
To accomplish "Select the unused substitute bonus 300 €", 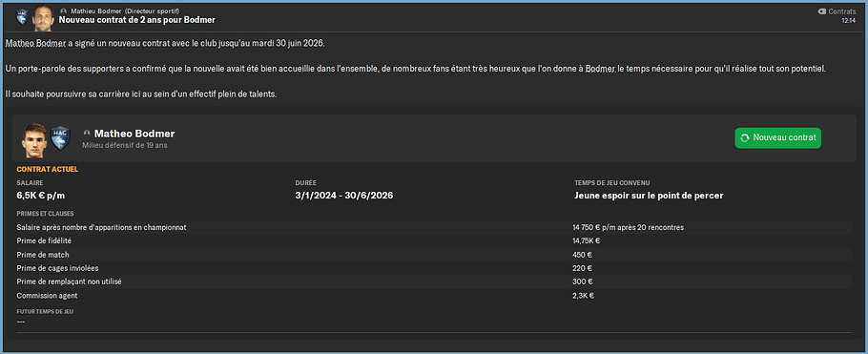I will coord(583,281).
